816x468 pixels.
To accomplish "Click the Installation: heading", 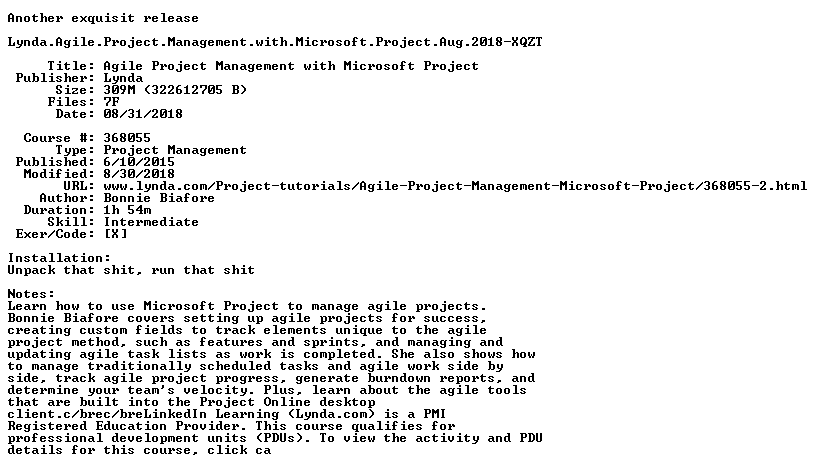I will [x=59, y=258].
